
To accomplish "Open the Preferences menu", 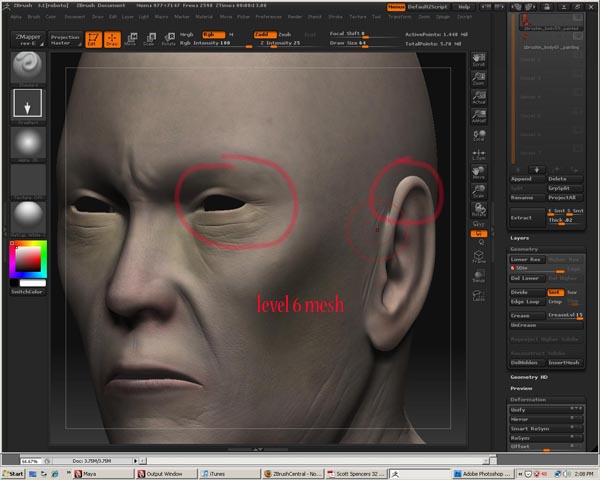I will click(268, 17).
